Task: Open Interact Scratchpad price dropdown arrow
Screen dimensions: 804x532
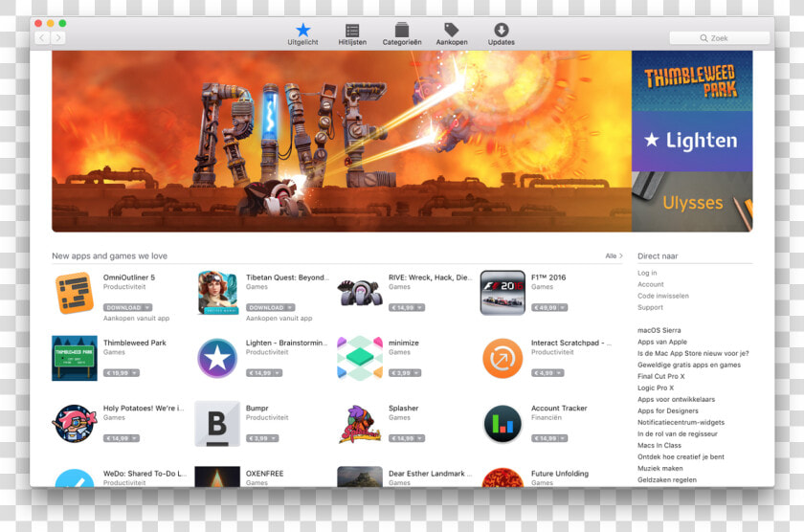Action: 560,373
